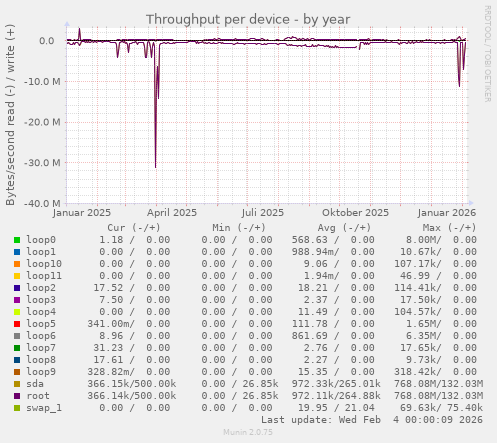
Task: Click the 'April 2025' x-axis label
Action: coord(172,213)
